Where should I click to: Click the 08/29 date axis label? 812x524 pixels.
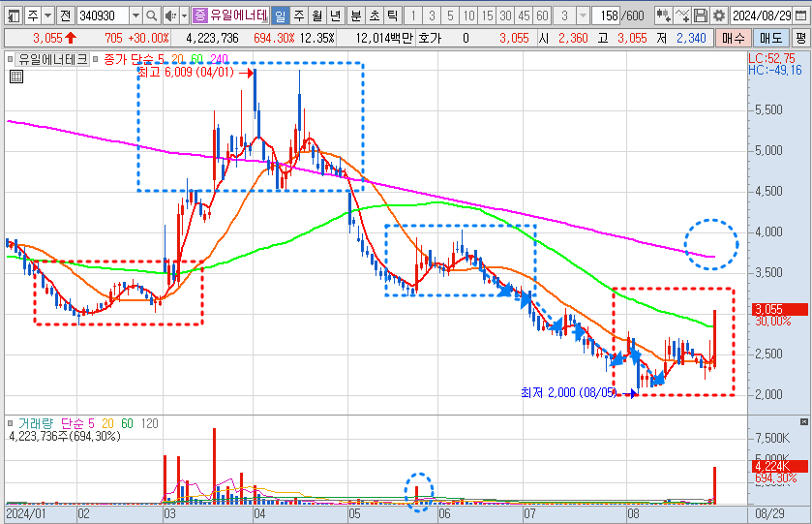pos(769,514)
